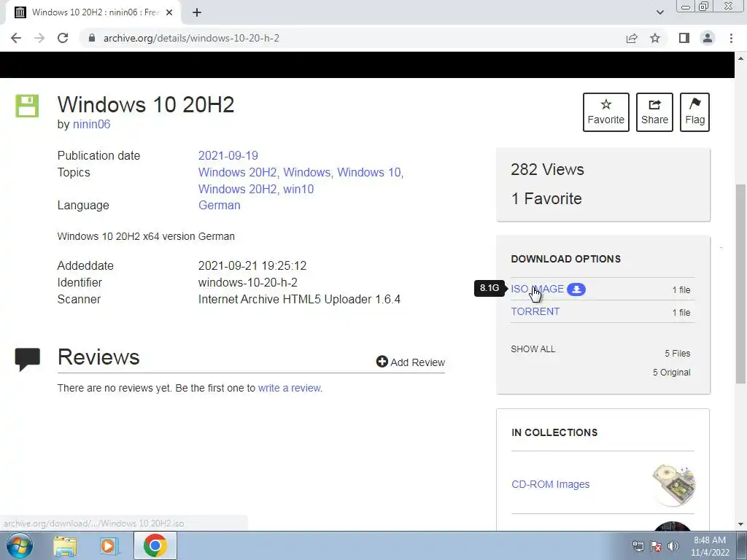Open uploader profile ninin06
747x560 pixels.
click(91, 124)
